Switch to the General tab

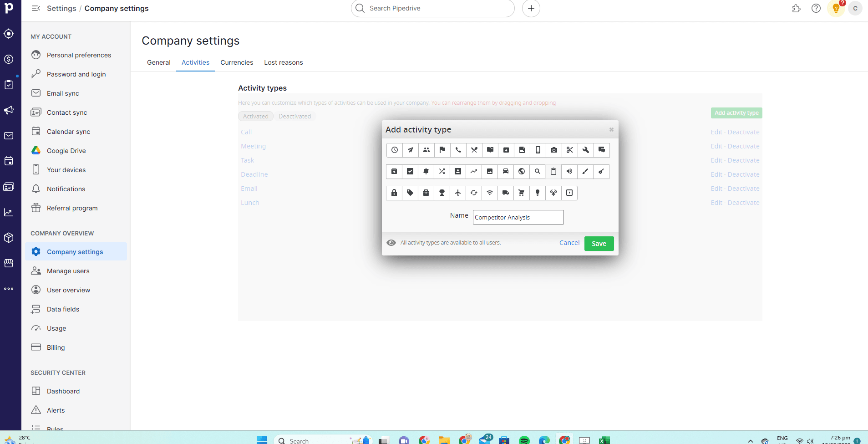point(159,62)
